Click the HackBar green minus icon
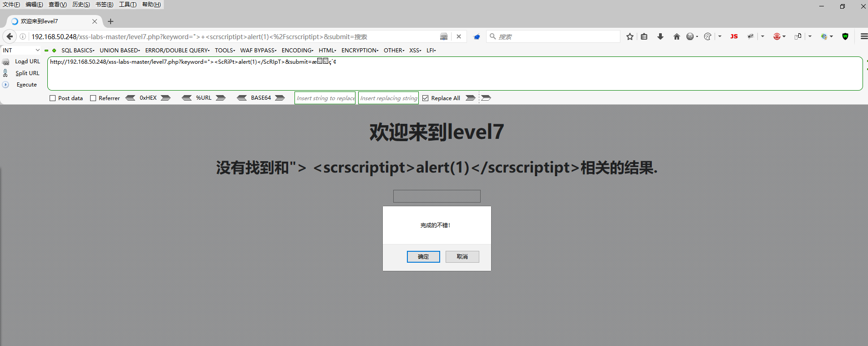Image resolution: width=868 pixels, height=346 pixels. pos(46,51)
